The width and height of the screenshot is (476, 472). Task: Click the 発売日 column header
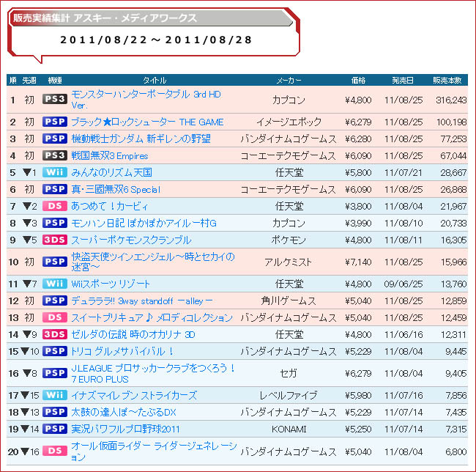(x=403, y=80)
